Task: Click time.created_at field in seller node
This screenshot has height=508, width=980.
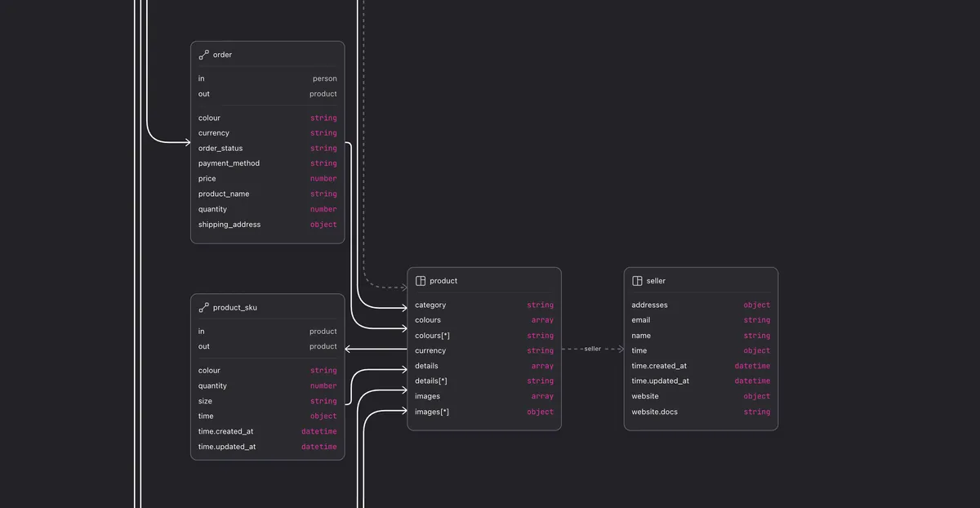Action: 701,366
